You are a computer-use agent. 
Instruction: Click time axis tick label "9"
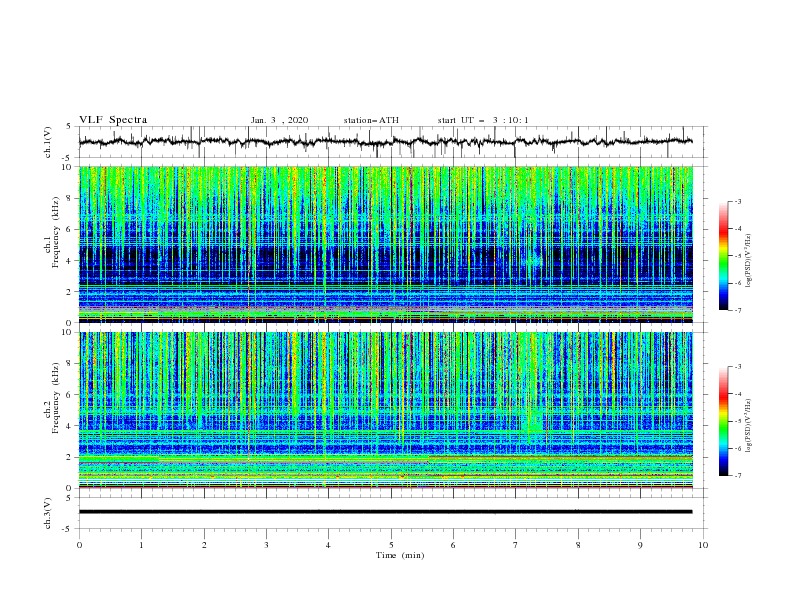[x=640, y=545]
